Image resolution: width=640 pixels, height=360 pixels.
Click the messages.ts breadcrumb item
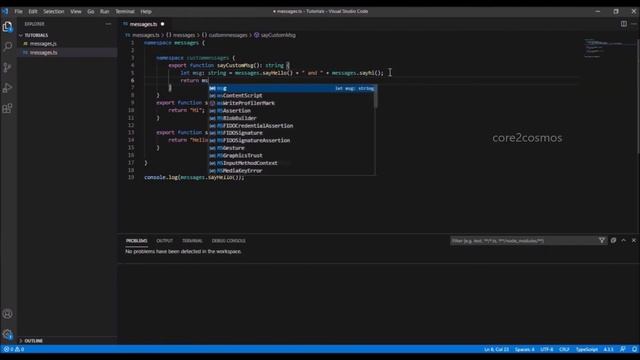pos(142,36)
